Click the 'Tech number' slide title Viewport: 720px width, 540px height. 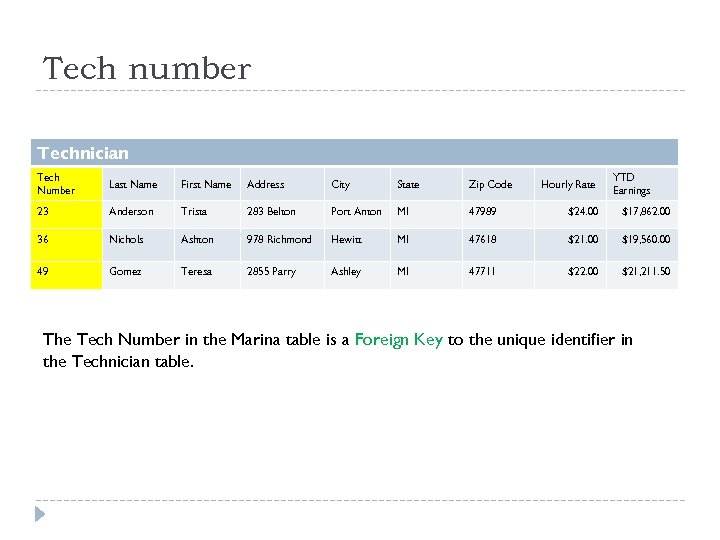146,69
